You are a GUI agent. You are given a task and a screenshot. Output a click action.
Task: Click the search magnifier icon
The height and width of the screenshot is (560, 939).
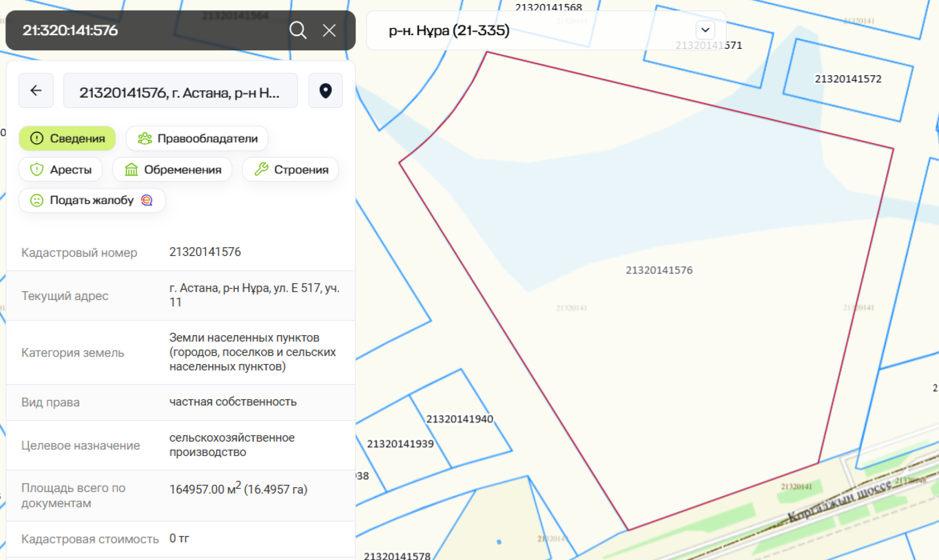pyautogui.click(x=297, y=30)
